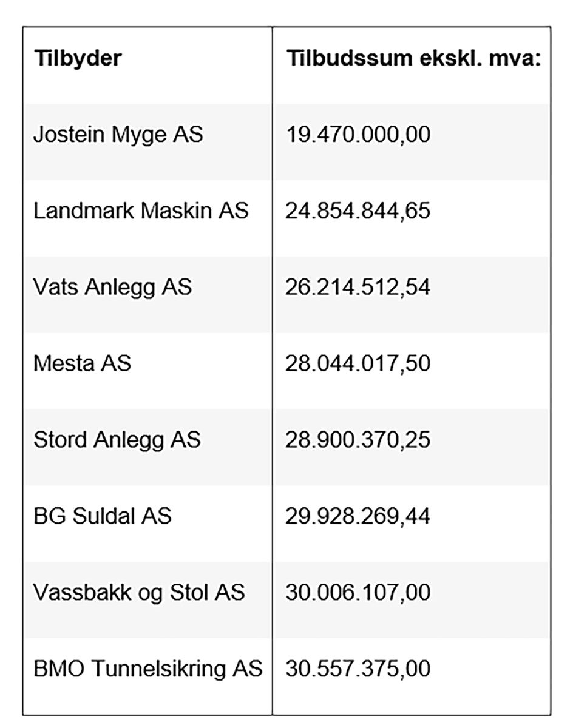Click the 30.006.107,00 amount
This screenshot has height=728, width=573.
coord(358,592)
